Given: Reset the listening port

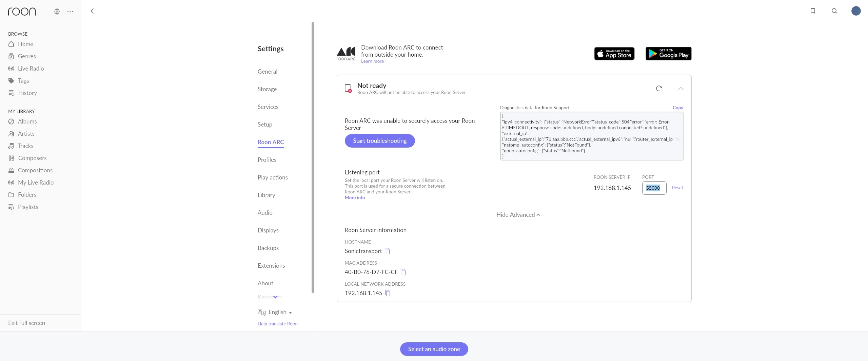Looking at the screenshot, I should tap(677, 188).
